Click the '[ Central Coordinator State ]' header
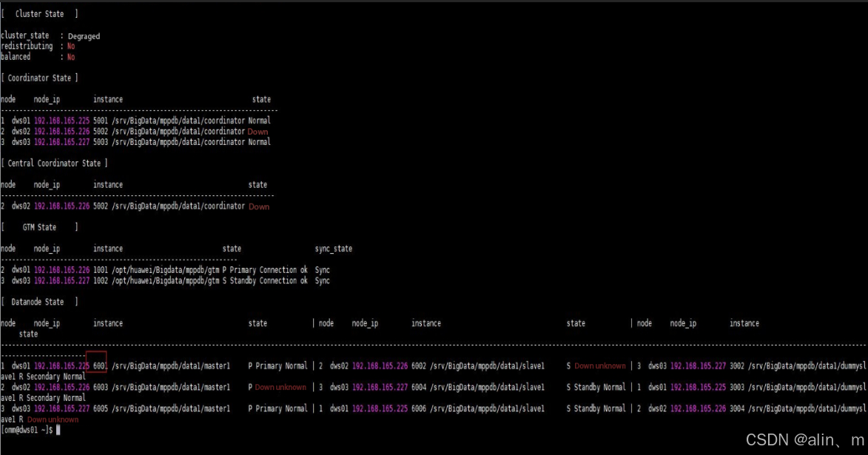The height and width of the screenshot is (455, 868). coord(54,164)
